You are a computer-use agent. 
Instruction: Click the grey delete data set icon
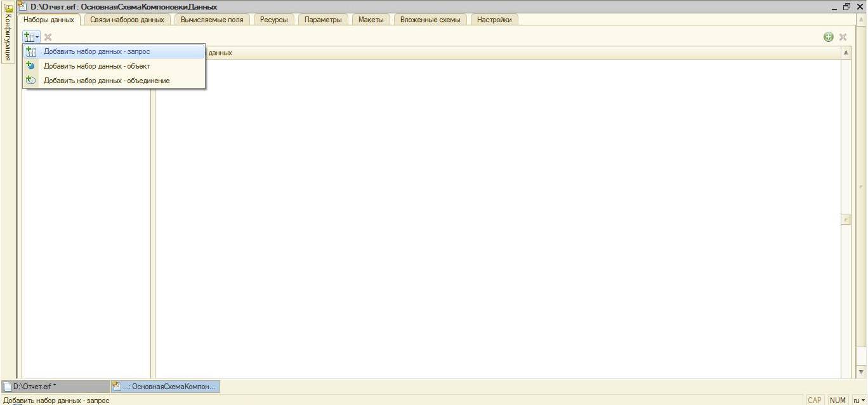(x=48, y=37)
